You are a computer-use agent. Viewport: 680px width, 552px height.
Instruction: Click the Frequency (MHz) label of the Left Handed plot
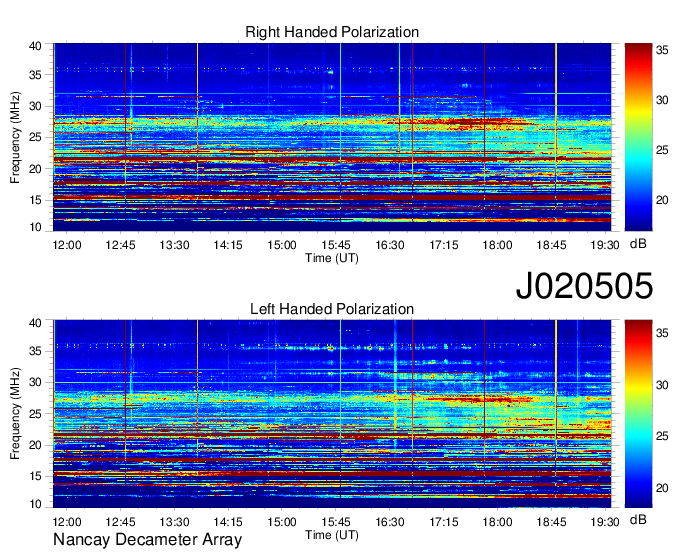coord(15,414)
